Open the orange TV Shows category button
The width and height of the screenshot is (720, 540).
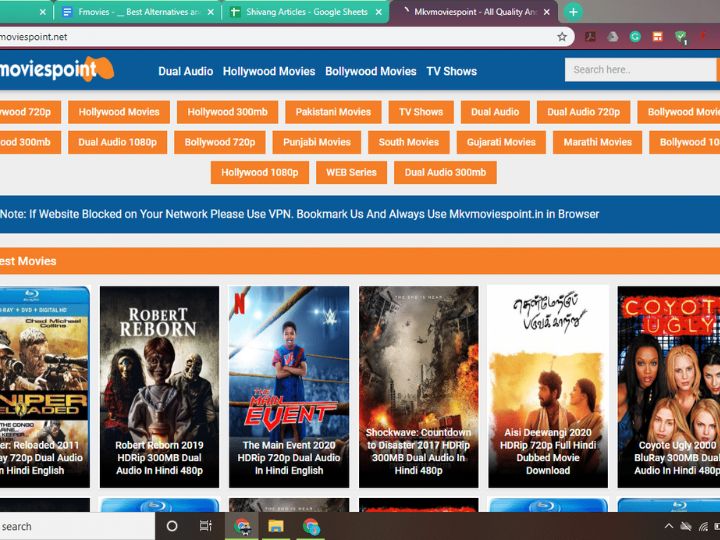(421, 112)
